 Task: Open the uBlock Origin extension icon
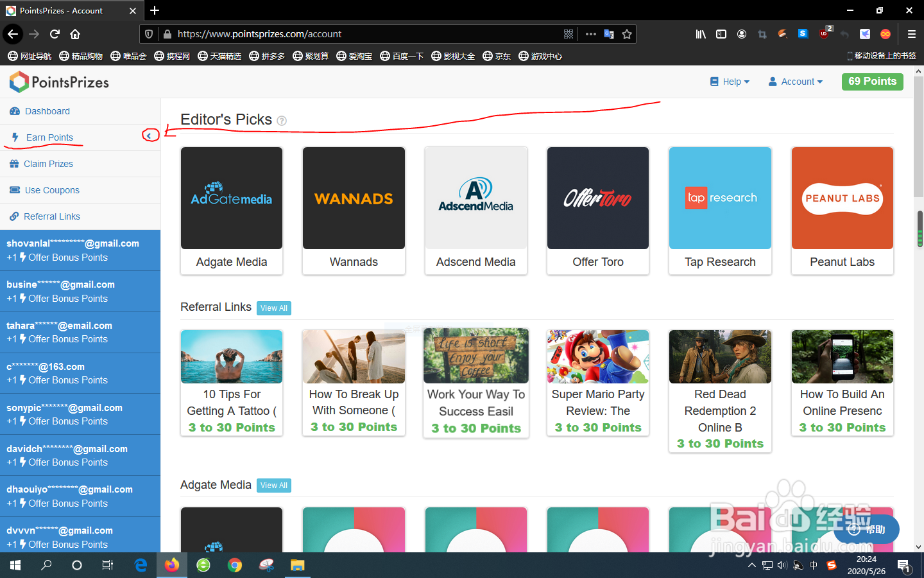coord(824,34)
